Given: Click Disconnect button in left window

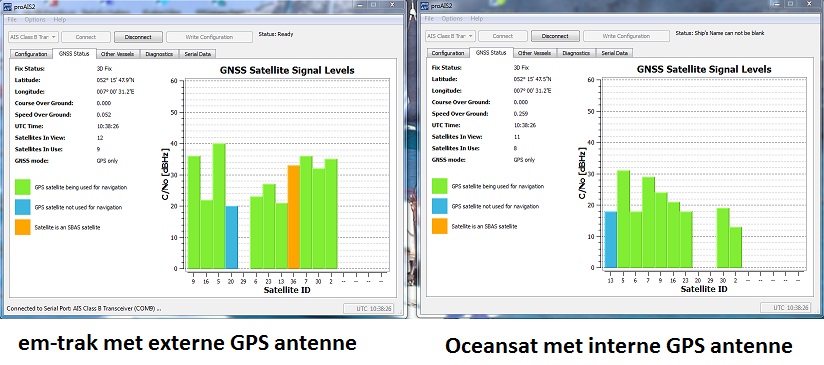Looking at the screenshot, I should point(138,37).
